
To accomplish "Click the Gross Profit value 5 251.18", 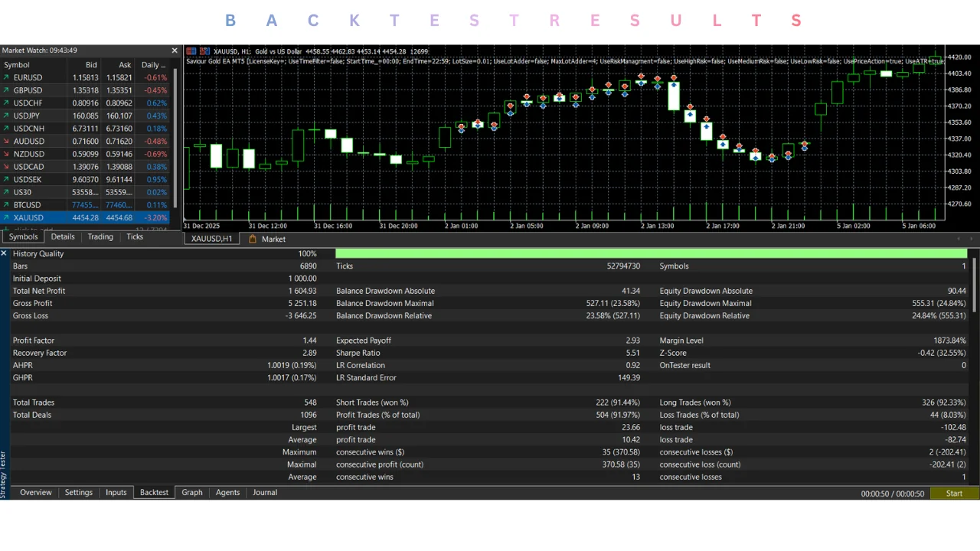I will tap(302, 303).
